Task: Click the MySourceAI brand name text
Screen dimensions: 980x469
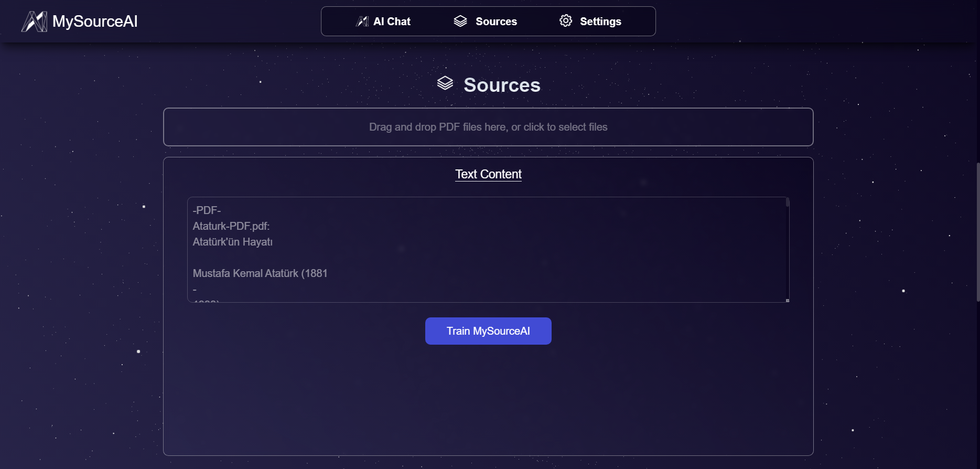Action: (95, 22)
